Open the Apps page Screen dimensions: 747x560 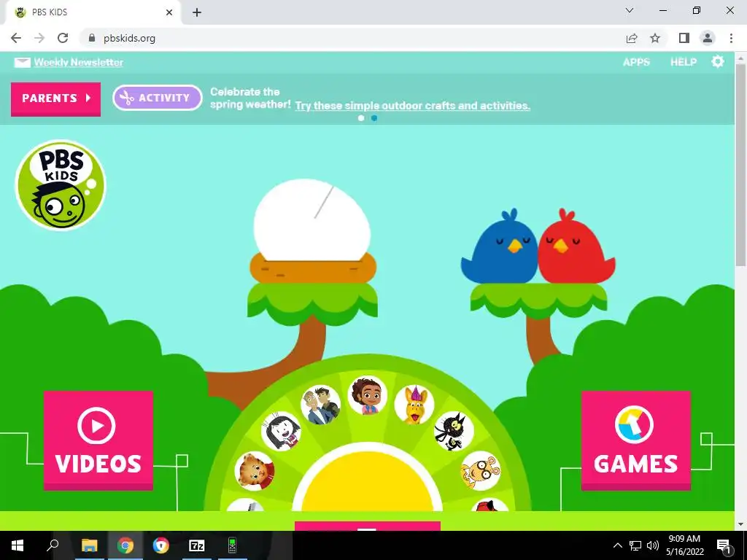[x=636, y=62]
